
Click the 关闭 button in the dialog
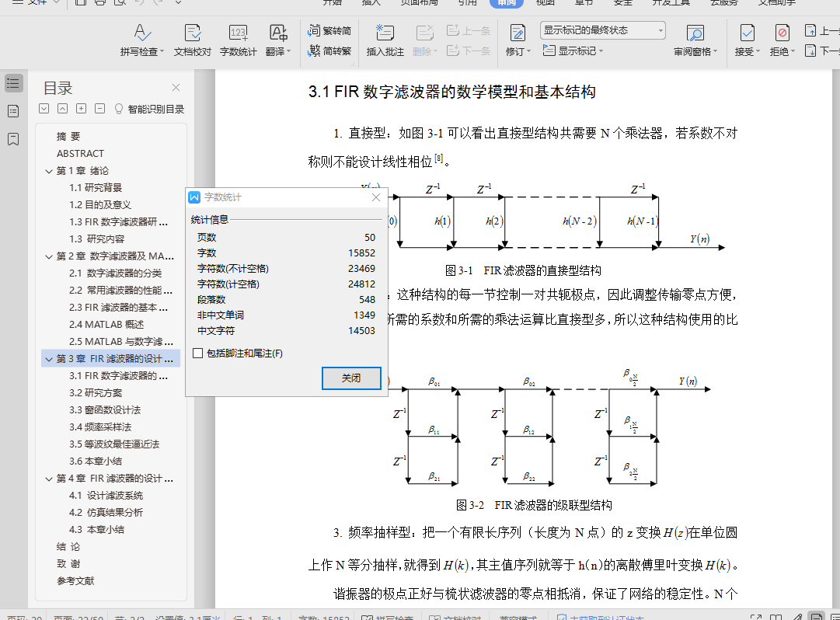pos(351,378)
